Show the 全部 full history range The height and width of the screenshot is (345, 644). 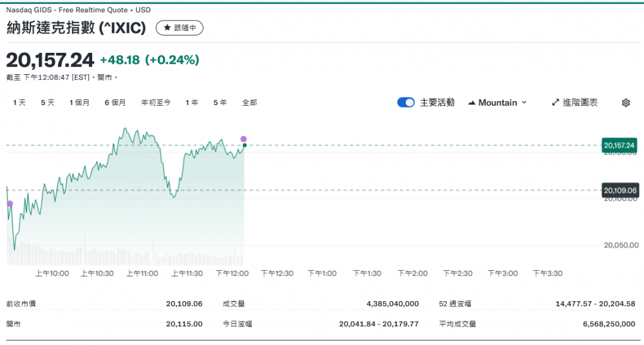(x=249, y=103)
